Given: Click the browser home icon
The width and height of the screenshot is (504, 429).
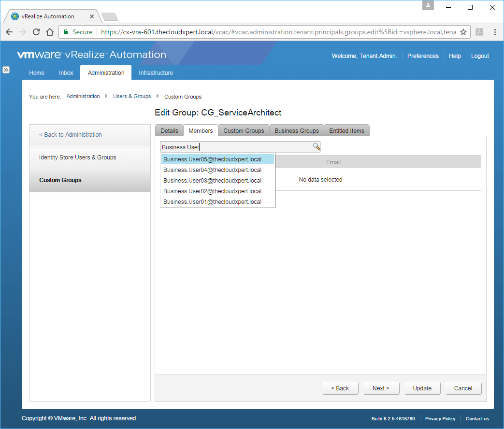Looking at the screenshot, I should pyautogui.click(x=49, y=32).
